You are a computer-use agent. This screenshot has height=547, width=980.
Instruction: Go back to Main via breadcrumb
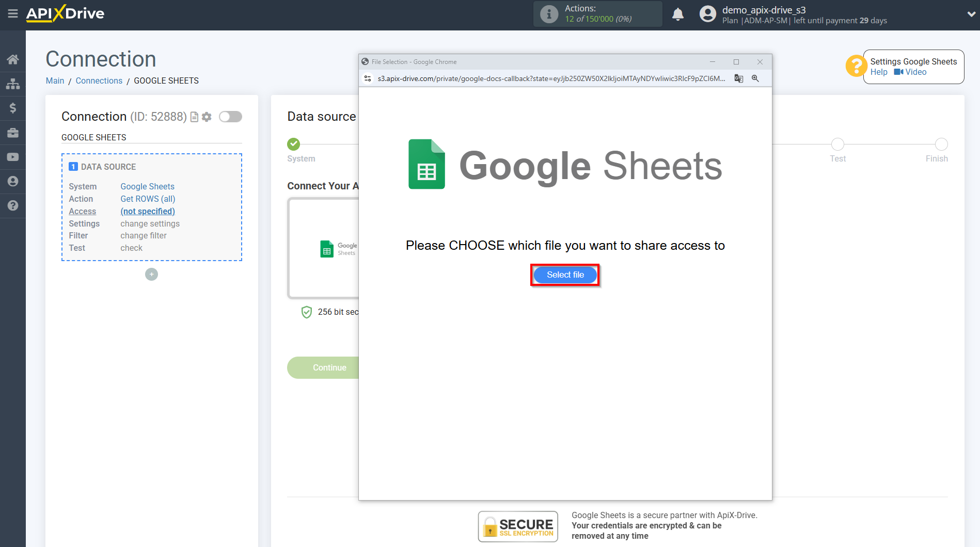click(x=55, y=81)
